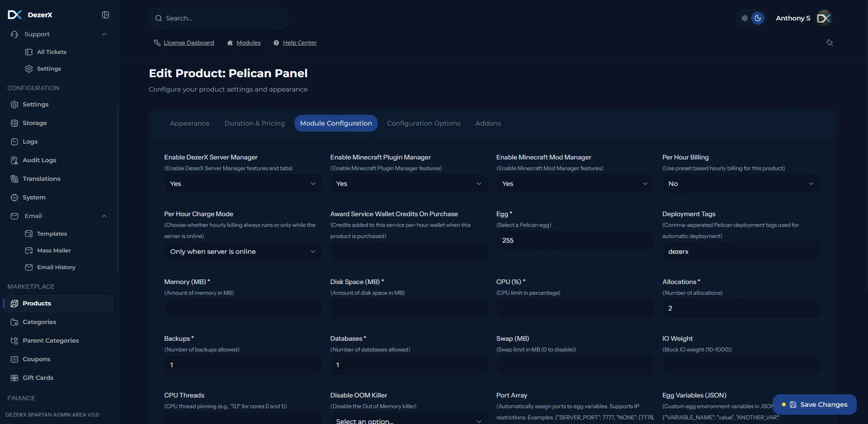Open Anthony S user profile menu

point(804,18)
